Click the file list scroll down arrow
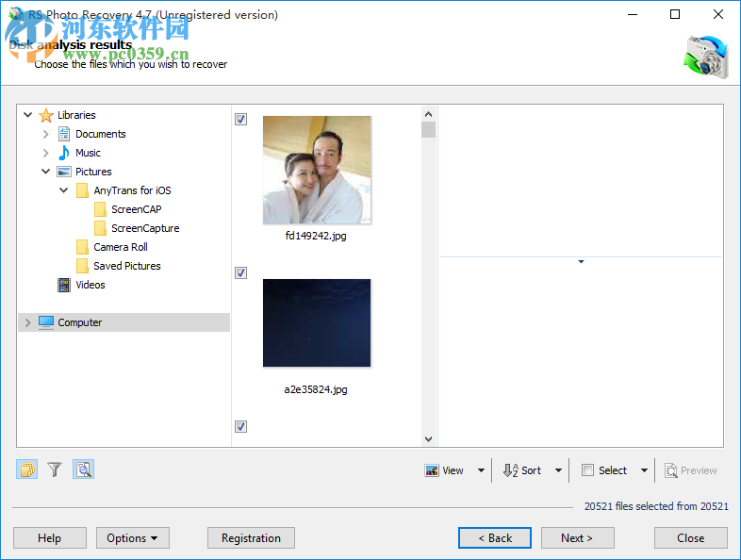Viewport: 741px width, 560px height. click(x=429, y=439)
